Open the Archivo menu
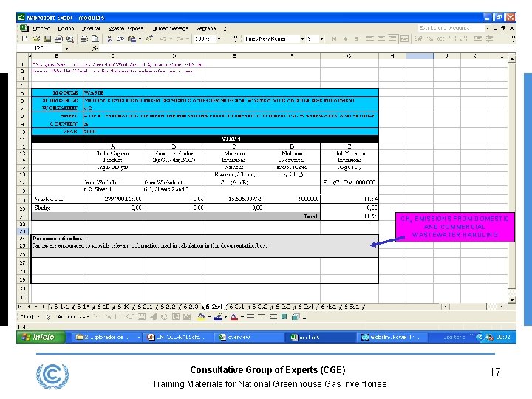Viewport: 532px width, 399px height. click(41, 29)
